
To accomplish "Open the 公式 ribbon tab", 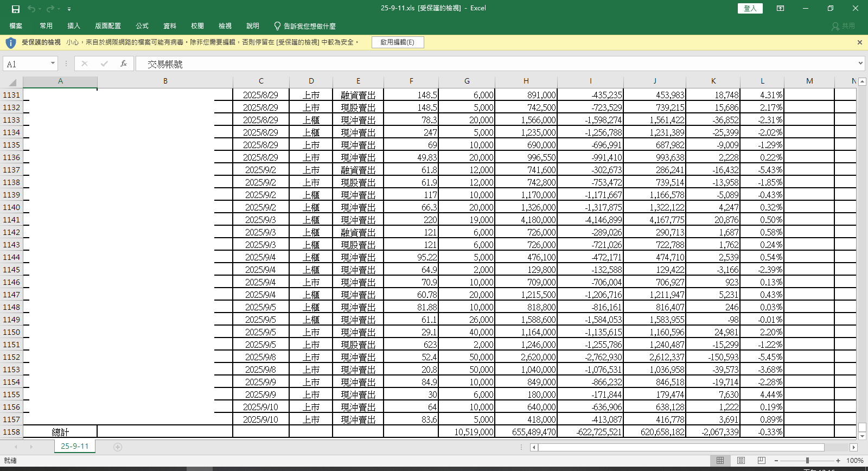I will [x=142, y=26].
